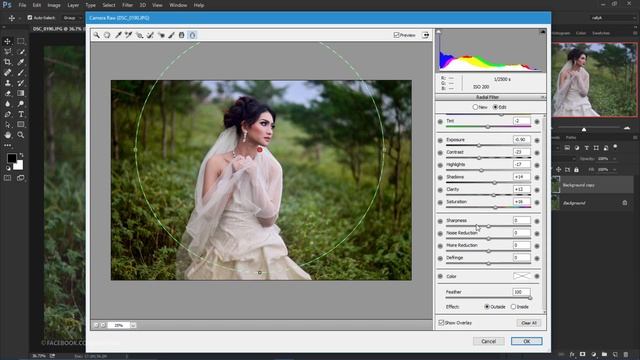Open the zoom level dropdown

(133, 325)
